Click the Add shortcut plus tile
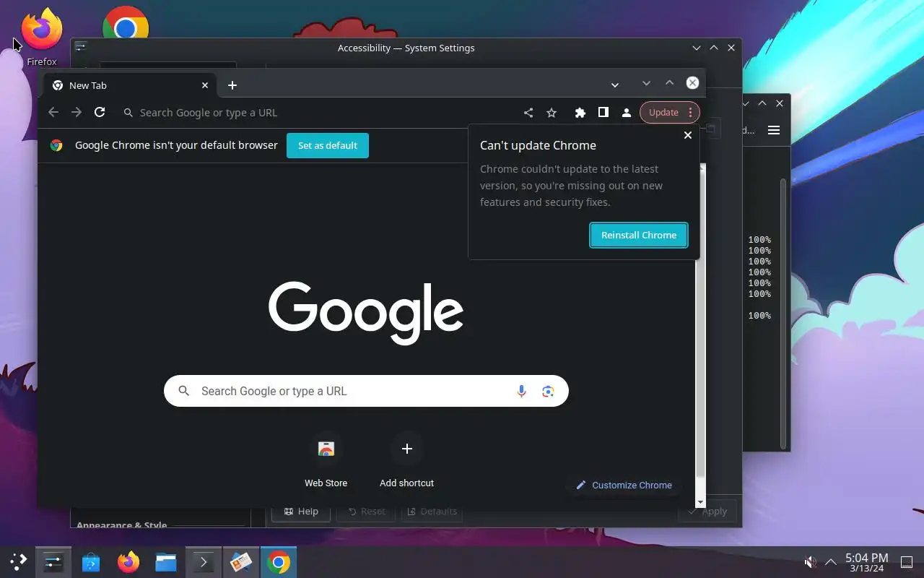This screenshot has width=924, height=578. (x=406, y=461)
